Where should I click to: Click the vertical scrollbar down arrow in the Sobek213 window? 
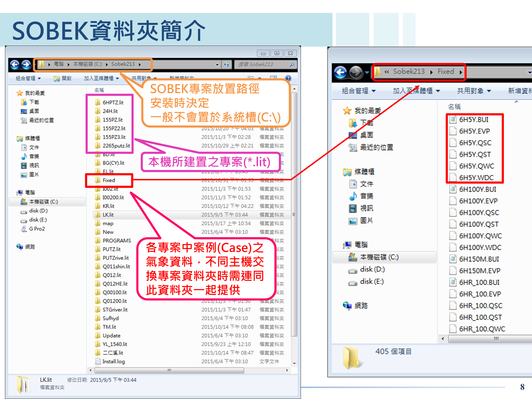click(294, 363)
